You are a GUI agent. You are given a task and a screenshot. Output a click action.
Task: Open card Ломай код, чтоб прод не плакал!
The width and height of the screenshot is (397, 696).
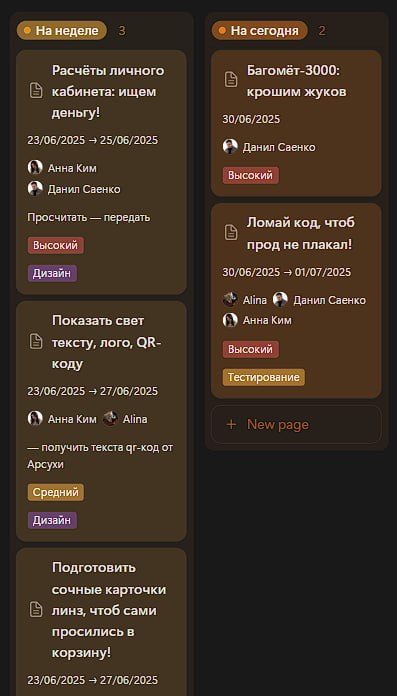pos(296,301)
